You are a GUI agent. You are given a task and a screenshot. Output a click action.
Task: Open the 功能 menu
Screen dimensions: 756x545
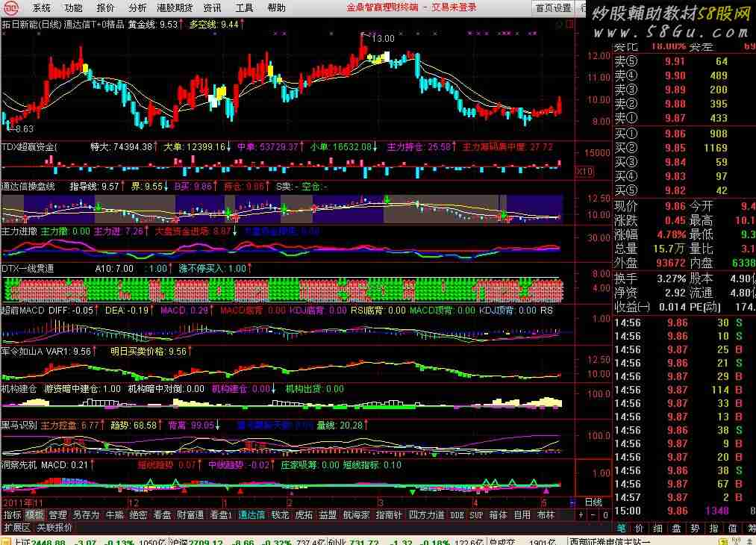(x=73, y=7)
